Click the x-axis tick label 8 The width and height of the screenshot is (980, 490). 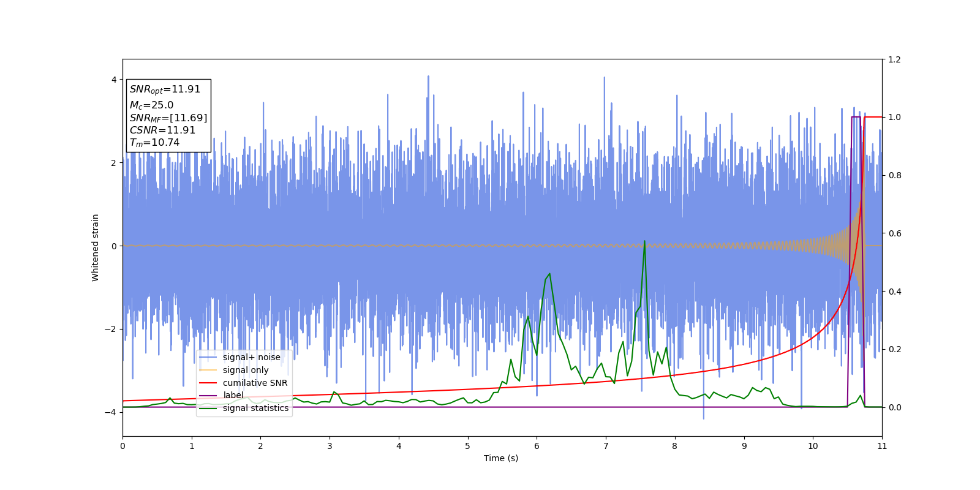[x=674, y=446]
